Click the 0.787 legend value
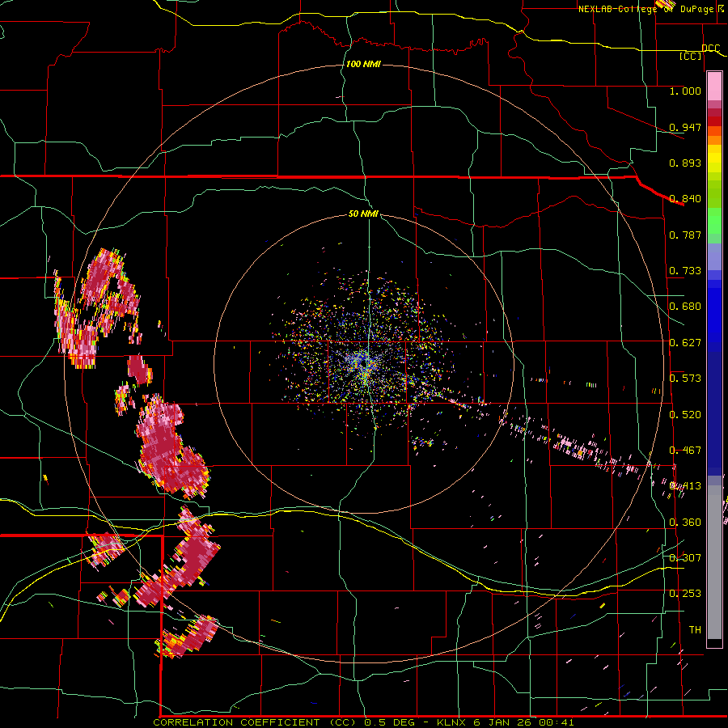The height and width of the screenshot is (728, 728). 685,235
